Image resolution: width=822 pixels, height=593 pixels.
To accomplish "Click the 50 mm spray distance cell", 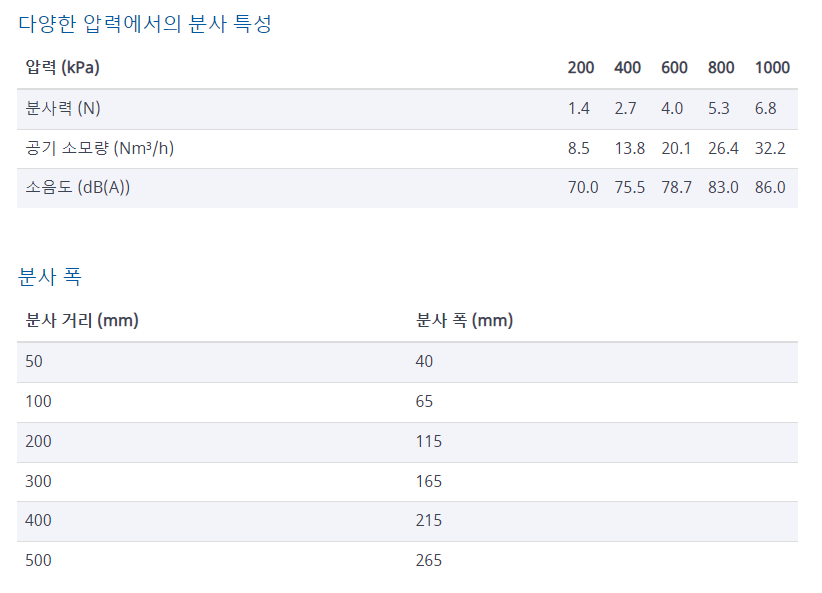I will pyautogui.click(x=34, y=362).
